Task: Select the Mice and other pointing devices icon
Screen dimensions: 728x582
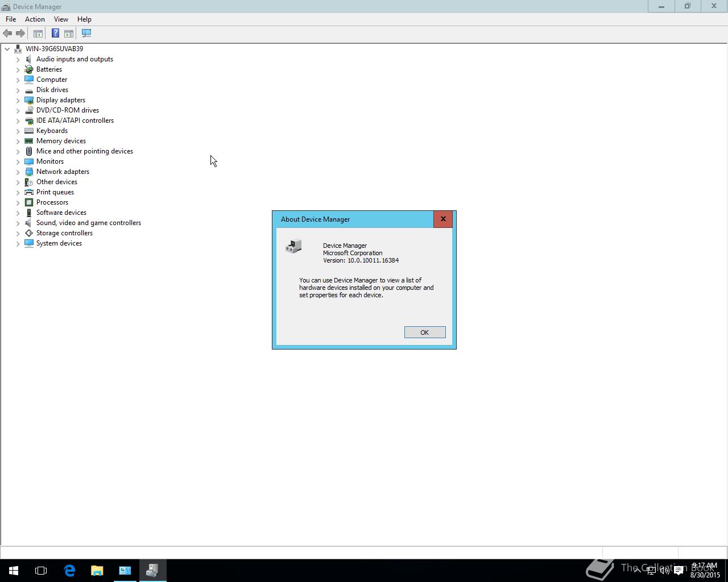Action: (29, 151)
